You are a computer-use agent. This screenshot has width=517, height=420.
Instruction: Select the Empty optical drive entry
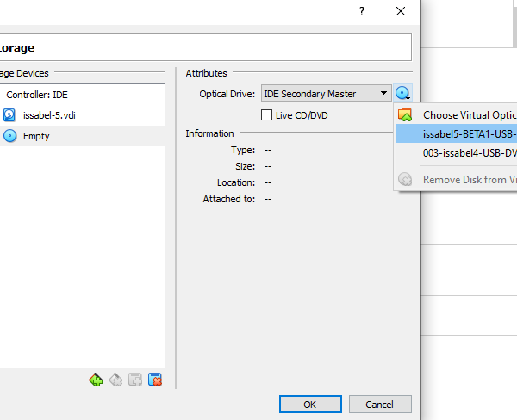pyautogui.click(x=36, y=136)
